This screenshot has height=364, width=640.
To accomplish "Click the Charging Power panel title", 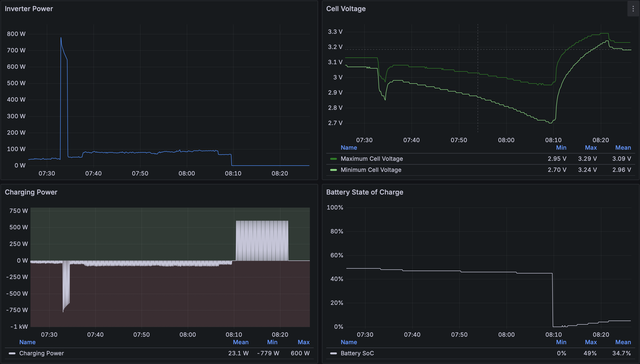I will [31, 192].
